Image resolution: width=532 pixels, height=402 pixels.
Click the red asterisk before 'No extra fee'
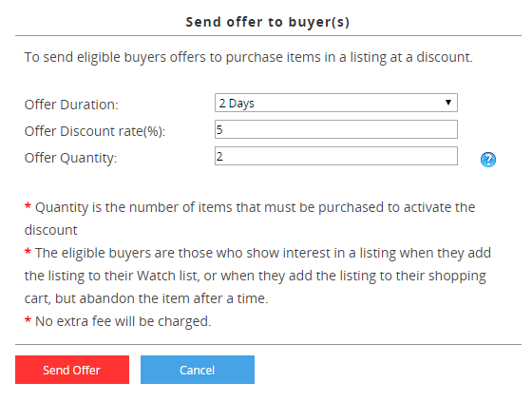pos(28,320)
